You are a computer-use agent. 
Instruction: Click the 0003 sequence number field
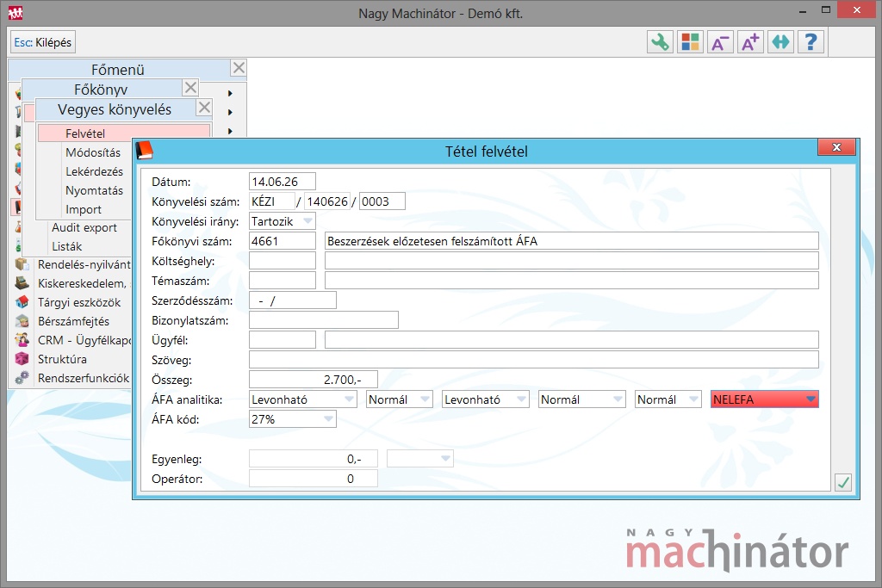[382, 201]
